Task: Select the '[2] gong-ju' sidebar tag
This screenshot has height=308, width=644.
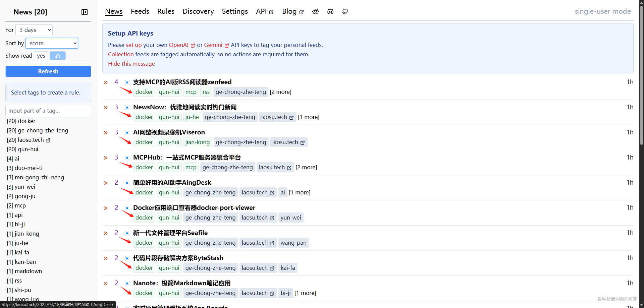Action: (21, 196)
